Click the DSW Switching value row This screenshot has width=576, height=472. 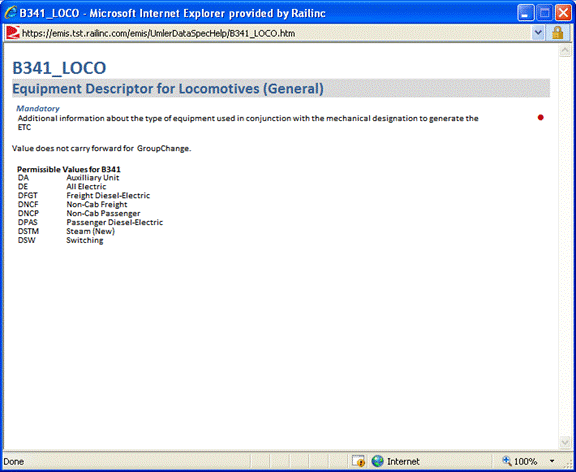[61, 241]
